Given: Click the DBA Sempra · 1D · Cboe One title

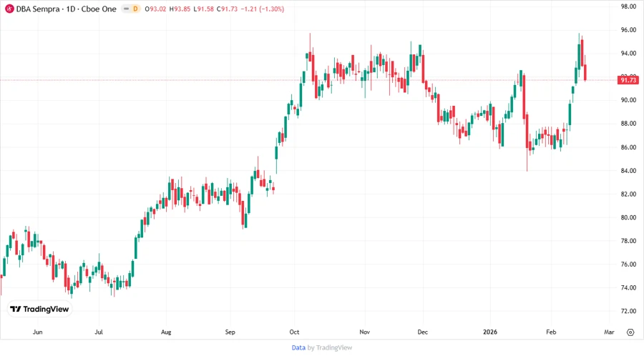Looking at the screenshot, I should (66, 9).
